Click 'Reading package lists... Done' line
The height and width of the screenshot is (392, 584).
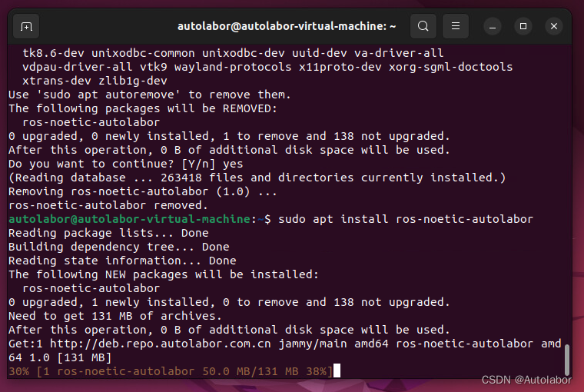point(108,233)
